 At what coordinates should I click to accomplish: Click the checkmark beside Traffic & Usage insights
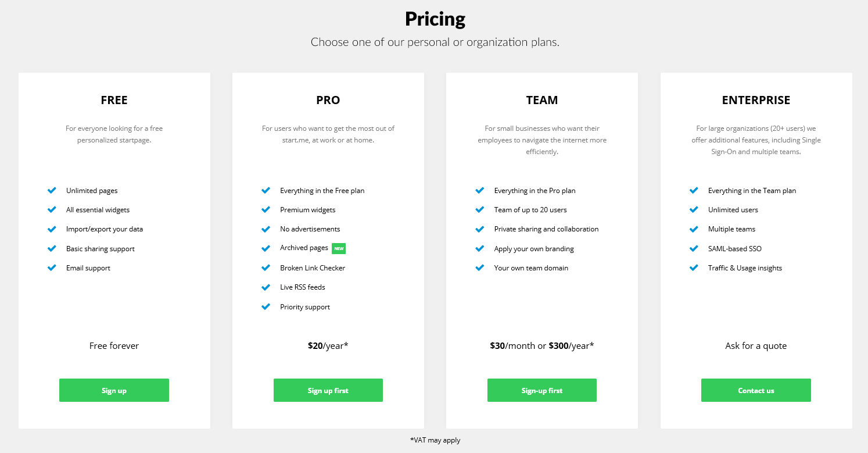[x=693, y=267]
